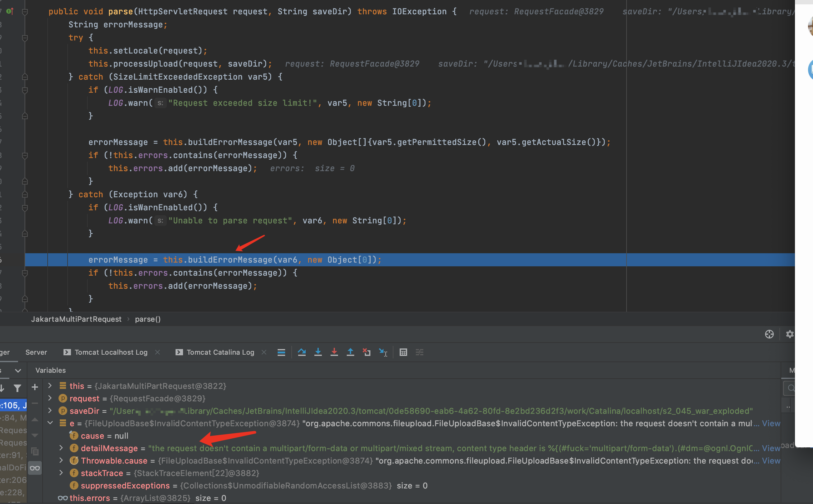Click the this.errors watch row

[x=148, y=498]
